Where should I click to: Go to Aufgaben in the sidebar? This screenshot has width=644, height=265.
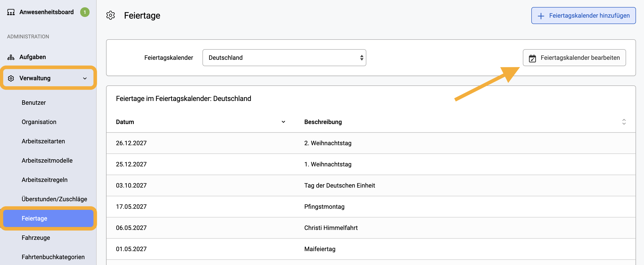33,57
